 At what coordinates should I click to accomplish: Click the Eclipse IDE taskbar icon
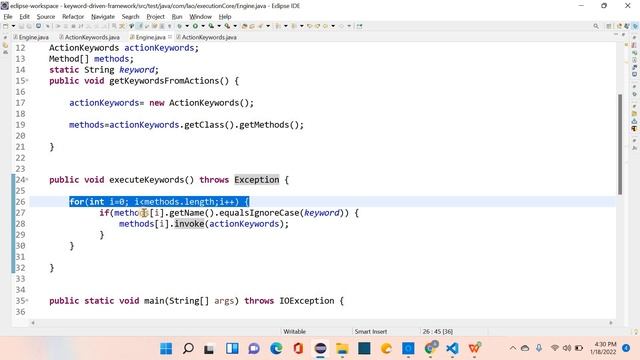320,349
